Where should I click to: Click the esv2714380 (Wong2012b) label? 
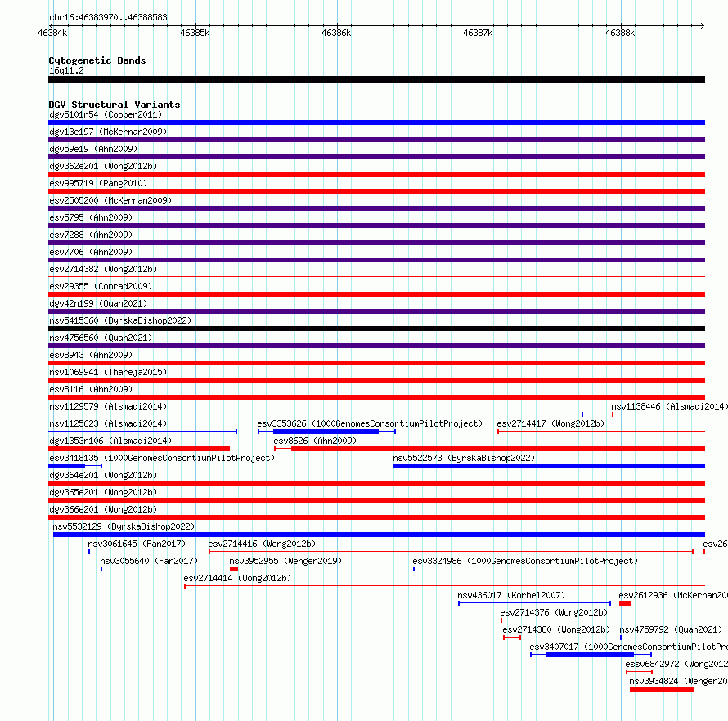click(x=556, y=629)
